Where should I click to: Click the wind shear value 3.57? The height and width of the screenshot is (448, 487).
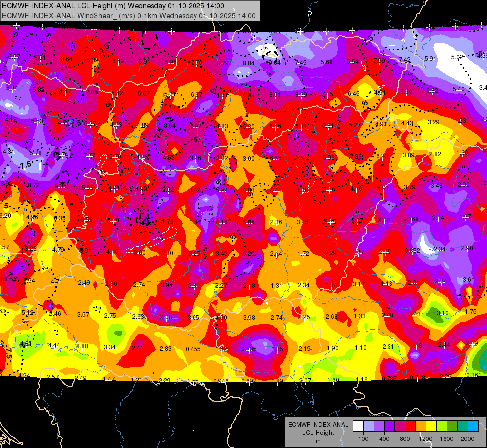[x=83, y=314]
